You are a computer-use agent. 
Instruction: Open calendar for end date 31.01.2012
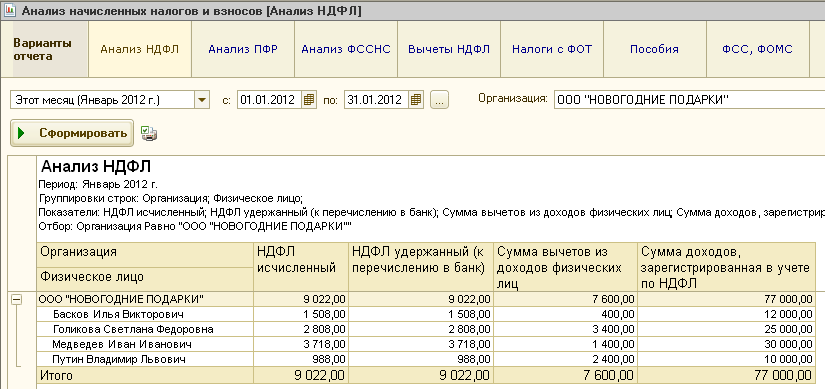coord(416,99)
